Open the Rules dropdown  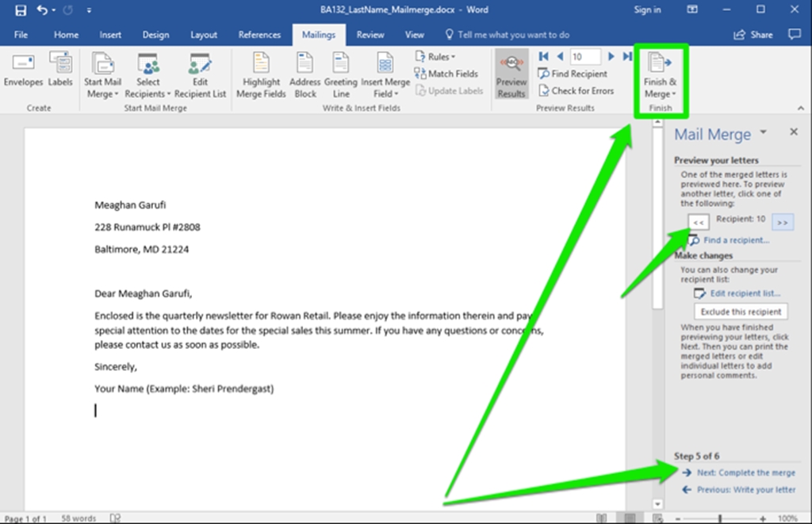(435, 57)
